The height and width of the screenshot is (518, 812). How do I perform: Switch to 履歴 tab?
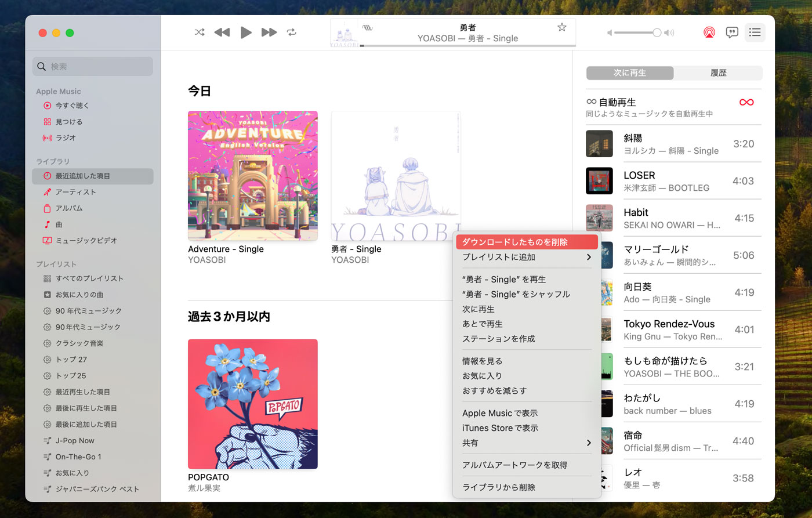(x=718, y=73)
